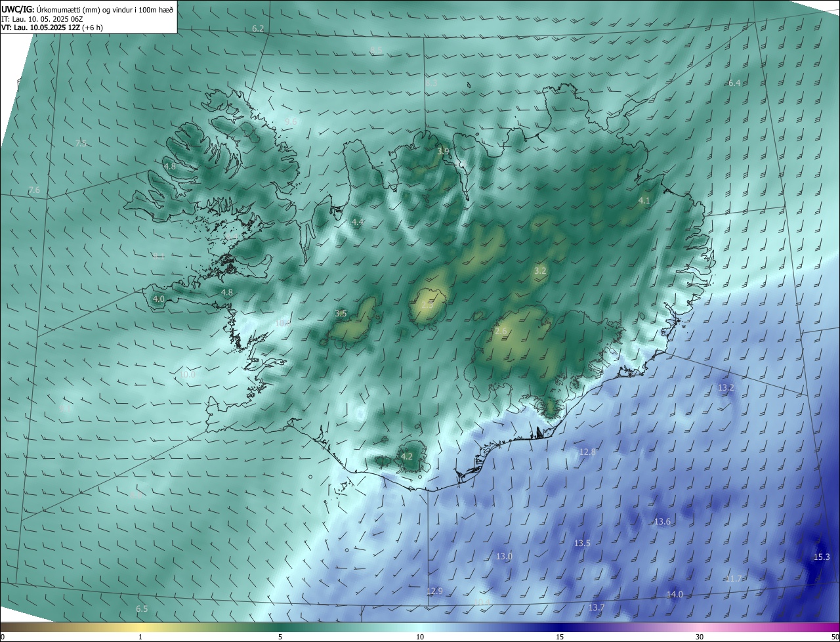Click the 9.6 value label
840x642 pixels.
coord(291,121)
